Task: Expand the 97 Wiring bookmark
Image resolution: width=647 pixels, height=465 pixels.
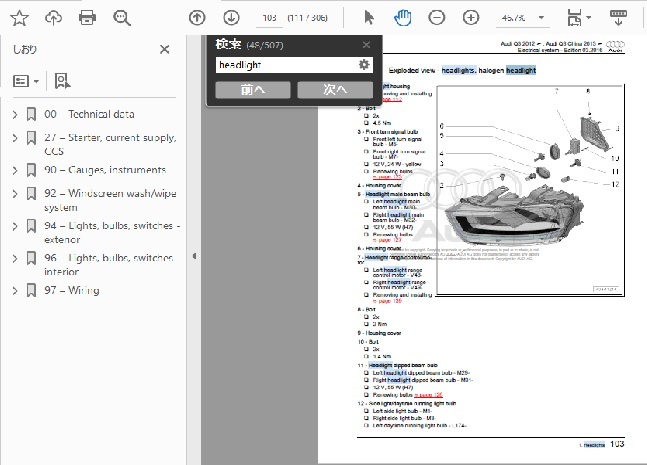Action: [15, 290]
